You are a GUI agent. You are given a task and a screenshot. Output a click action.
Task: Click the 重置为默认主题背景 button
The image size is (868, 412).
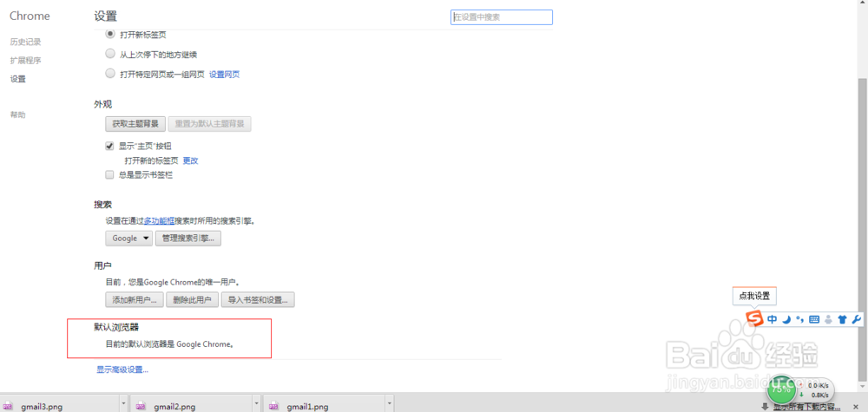click(210, 124)
